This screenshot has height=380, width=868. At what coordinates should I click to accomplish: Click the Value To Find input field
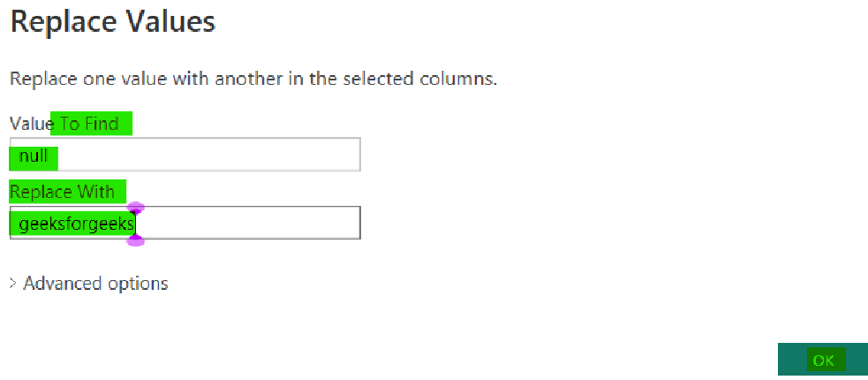(185, 155)
